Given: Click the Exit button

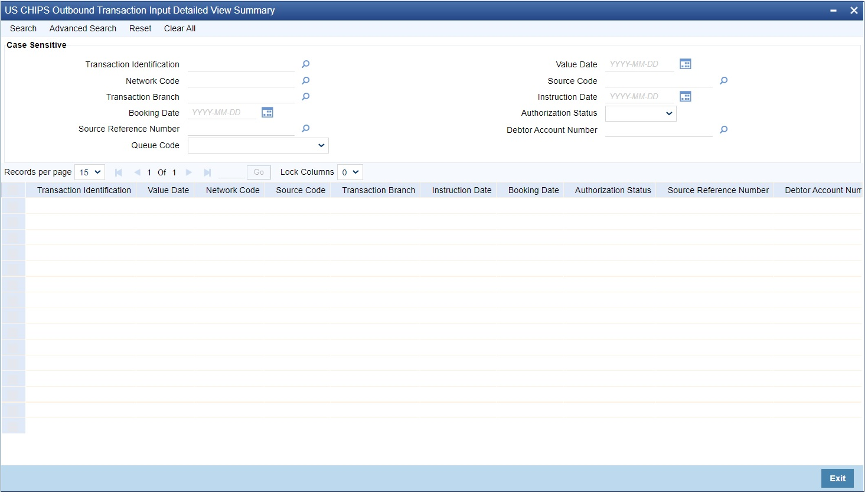Looking at the screenshot, I should pos(837,478).
